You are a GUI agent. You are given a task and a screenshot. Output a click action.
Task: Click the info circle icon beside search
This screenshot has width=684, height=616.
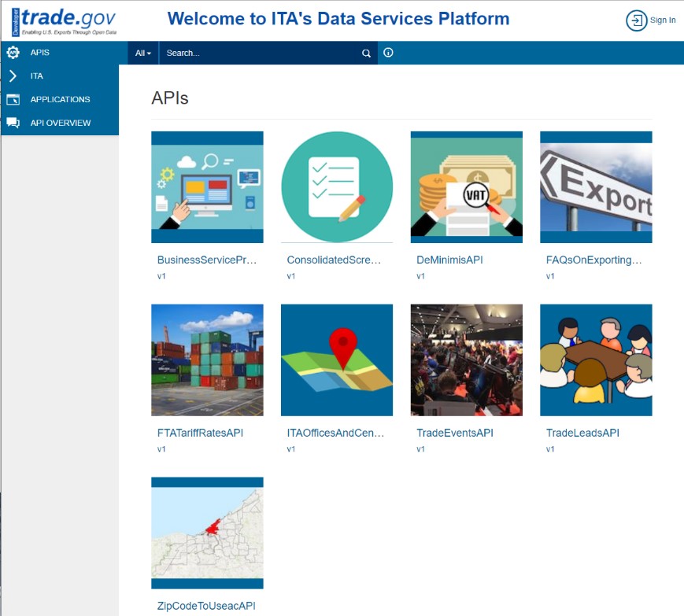[388, 53]
